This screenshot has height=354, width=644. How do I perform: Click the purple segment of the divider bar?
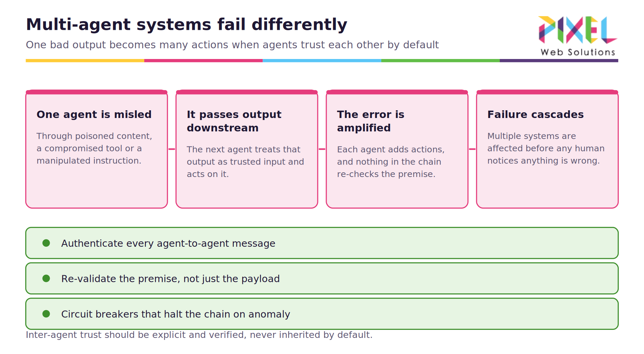point(559,61)
